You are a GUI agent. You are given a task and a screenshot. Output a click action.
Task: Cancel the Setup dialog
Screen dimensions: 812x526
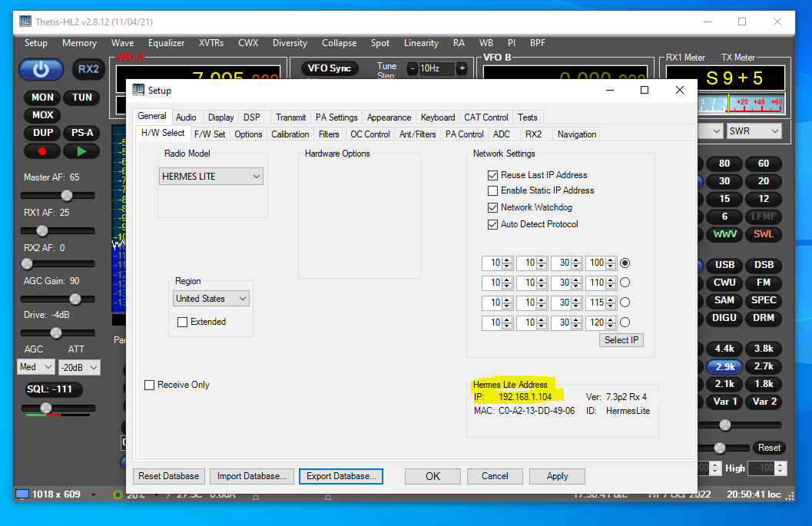point(495,476)
